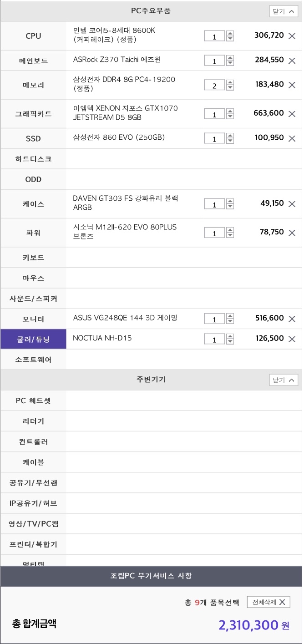
Task: Edit the CPU quantity field
Action: pos(214,36)
